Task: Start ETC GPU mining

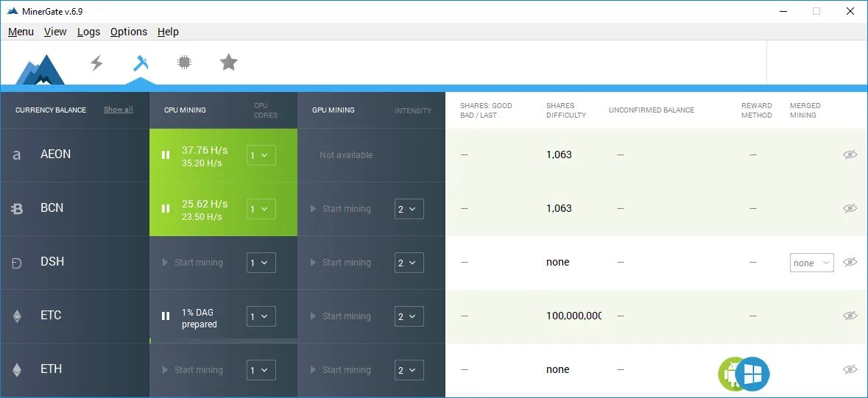Action: click(340, 316)
